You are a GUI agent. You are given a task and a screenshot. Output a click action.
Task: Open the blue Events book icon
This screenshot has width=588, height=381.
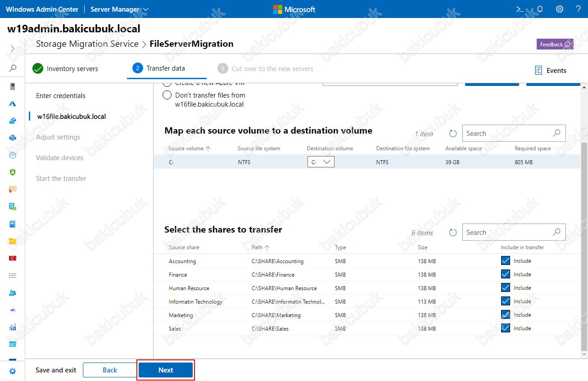tap(13, 224)
